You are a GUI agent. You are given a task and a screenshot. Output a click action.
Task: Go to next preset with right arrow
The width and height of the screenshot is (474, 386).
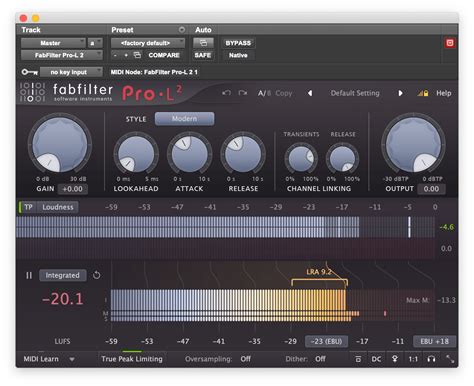click(400, 93)
